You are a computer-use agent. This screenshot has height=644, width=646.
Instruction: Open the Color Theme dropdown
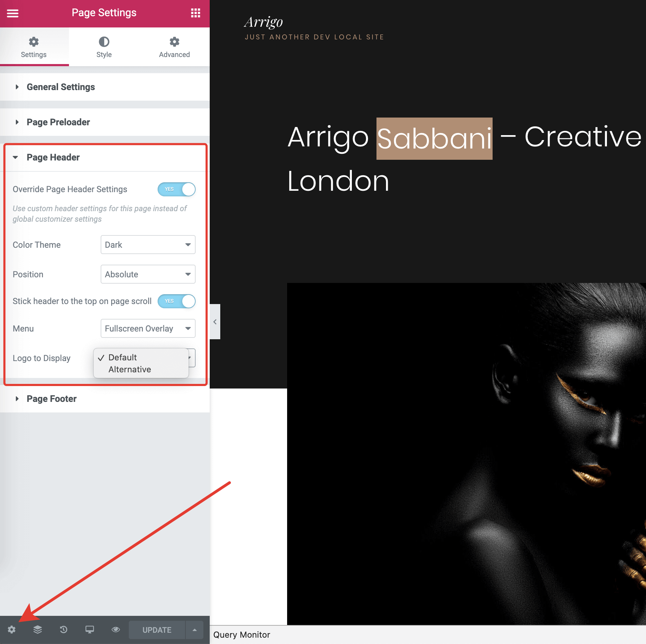tap(148, 245)
